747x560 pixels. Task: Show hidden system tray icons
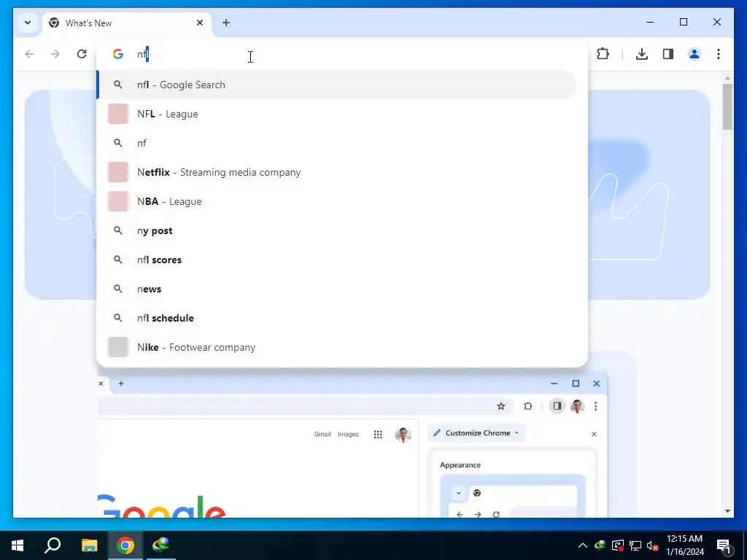coord(583,545)
